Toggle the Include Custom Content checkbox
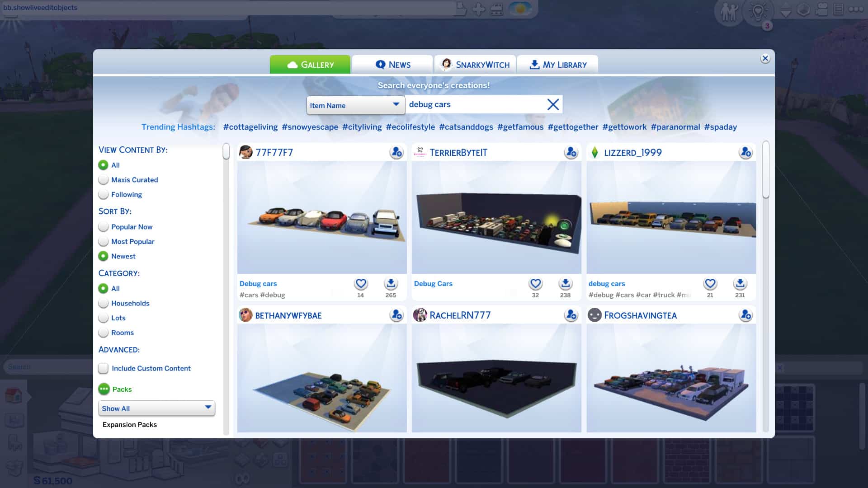868x488 pixels. tap(103, 368)
